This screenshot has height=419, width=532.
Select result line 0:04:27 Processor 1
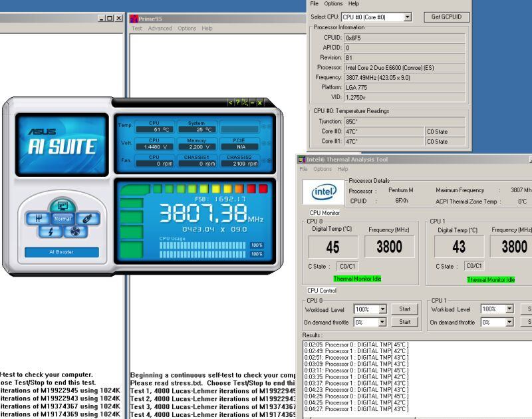[356, 409]
